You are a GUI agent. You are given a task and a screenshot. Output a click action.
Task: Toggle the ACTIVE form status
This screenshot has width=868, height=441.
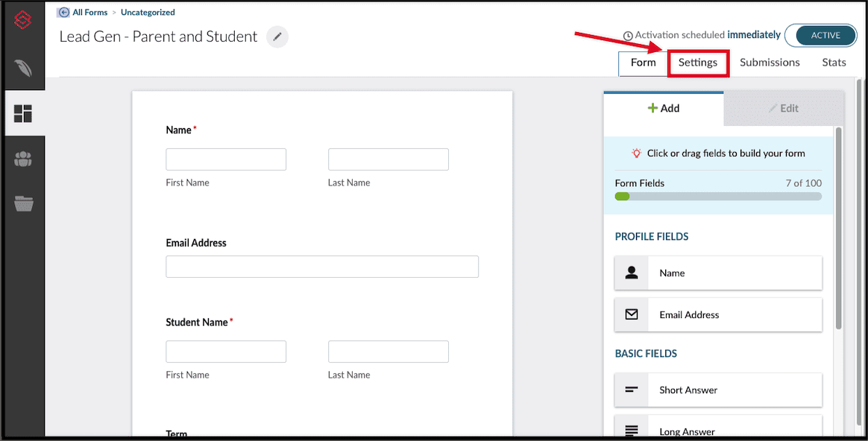tap(820, 35)
